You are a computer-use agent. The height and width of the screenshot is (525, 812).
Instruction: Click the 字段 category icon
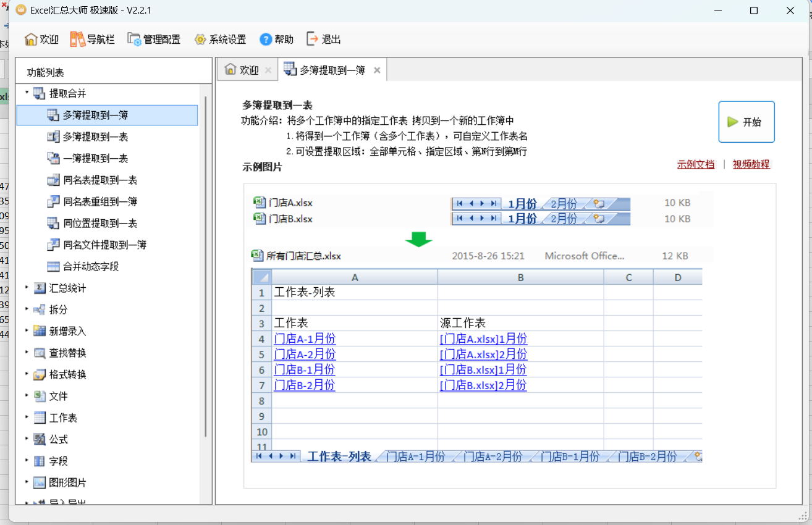40,461
